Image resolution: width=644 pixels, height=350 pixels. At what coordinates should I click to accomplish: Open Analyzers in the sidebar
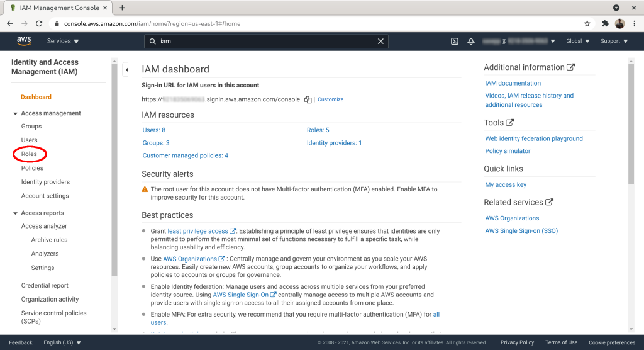(45, 254)
